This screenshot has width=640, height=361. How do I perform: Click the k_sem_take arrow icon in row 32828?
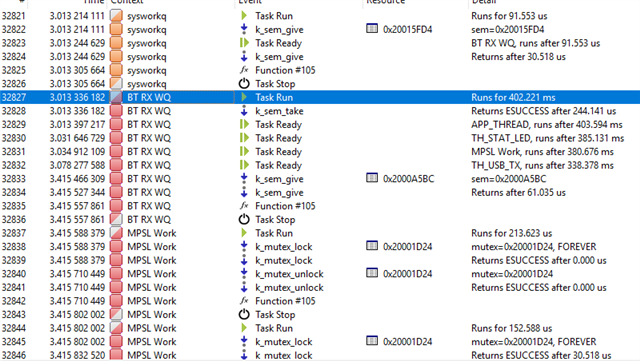tap(244, 111)
